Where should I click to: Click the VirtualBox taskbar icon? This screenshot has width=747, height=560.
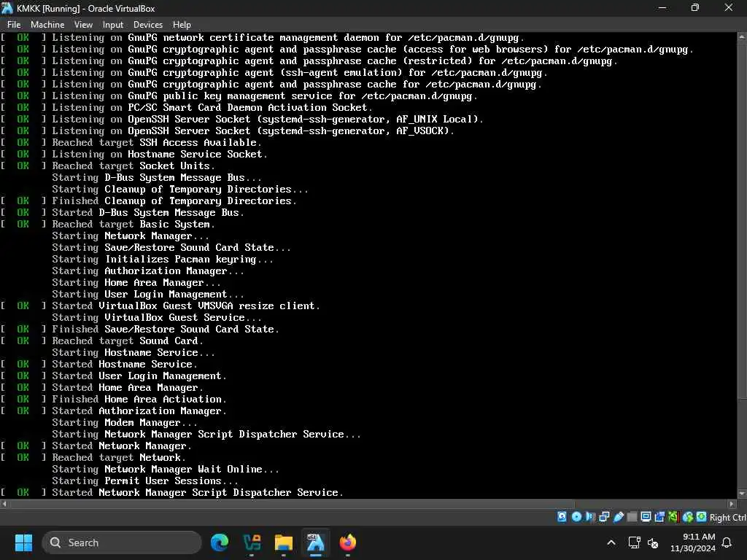point(315,542)
